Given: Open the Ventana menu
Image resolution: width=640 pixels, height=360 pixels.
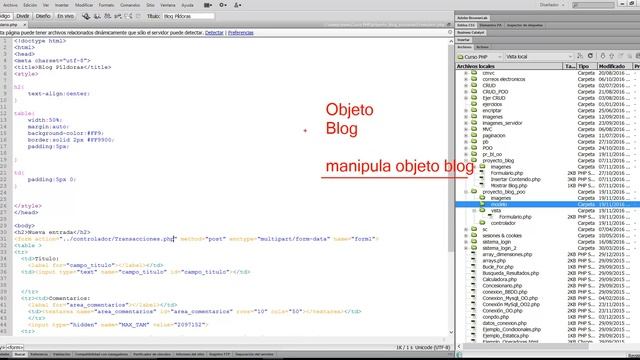Looking at the screenshot, I should tap(168, 5).
